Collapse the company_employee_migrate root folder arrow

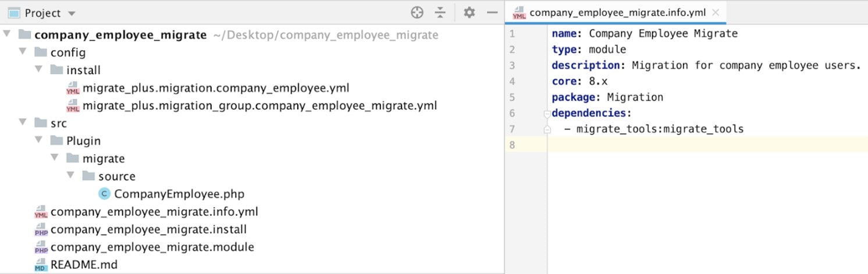pos(7,34)
